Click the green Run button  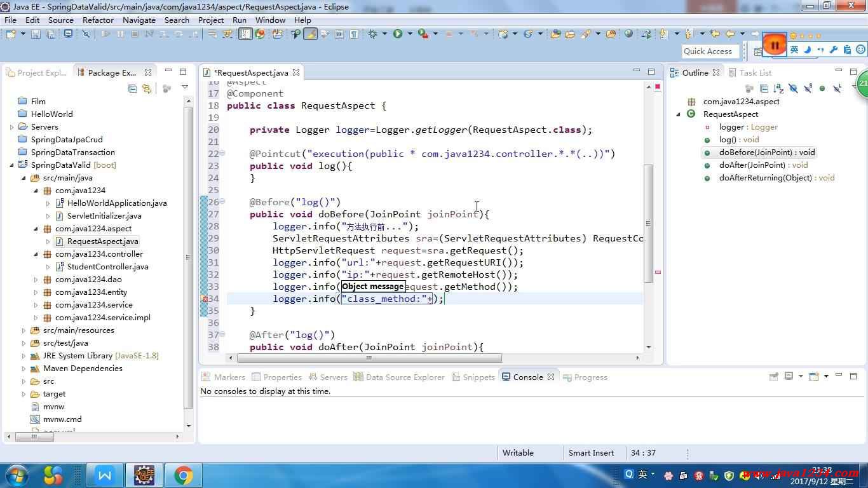coord(398,34)
